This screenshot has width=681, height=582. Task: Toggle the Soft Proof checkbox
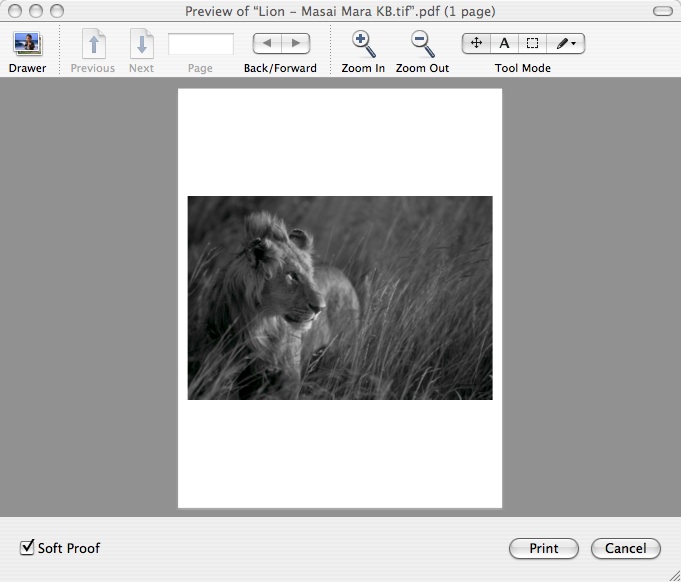pos(27,547)
